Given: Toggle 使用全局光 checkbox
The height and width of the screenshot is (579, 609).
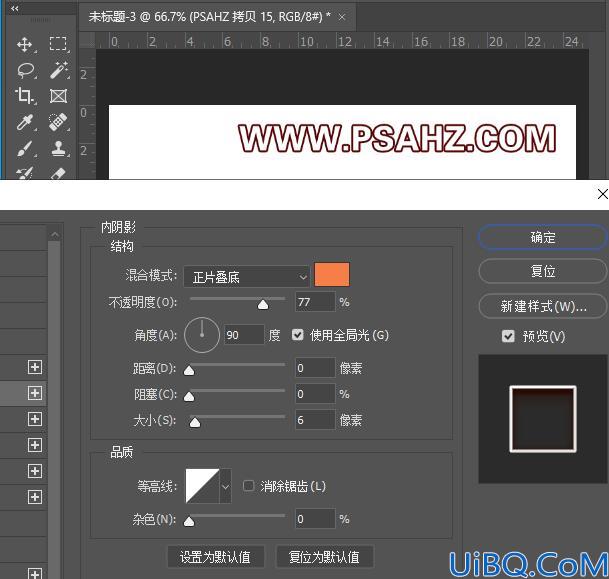Looking at the screenshot, I should click(298, 334).
